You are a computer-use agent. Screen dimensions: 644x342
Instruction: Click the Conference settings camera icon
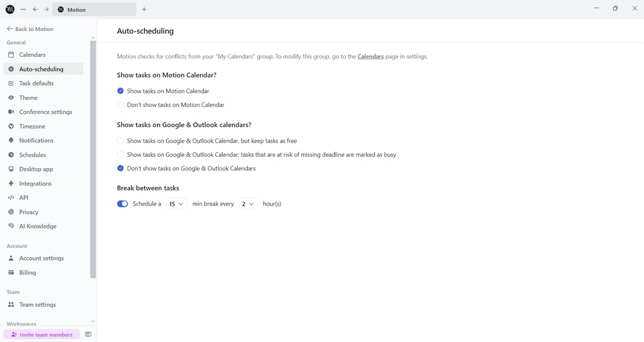[11, 112]
